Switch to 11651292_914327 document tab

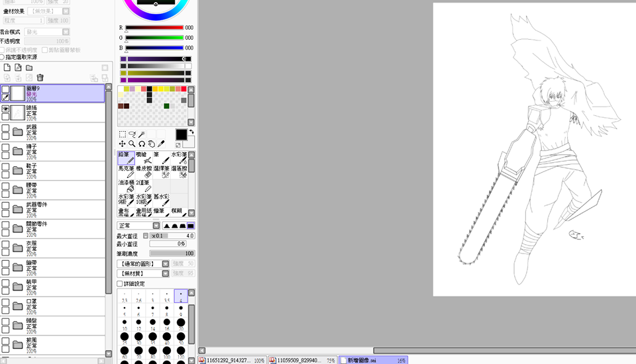[232, 360]
